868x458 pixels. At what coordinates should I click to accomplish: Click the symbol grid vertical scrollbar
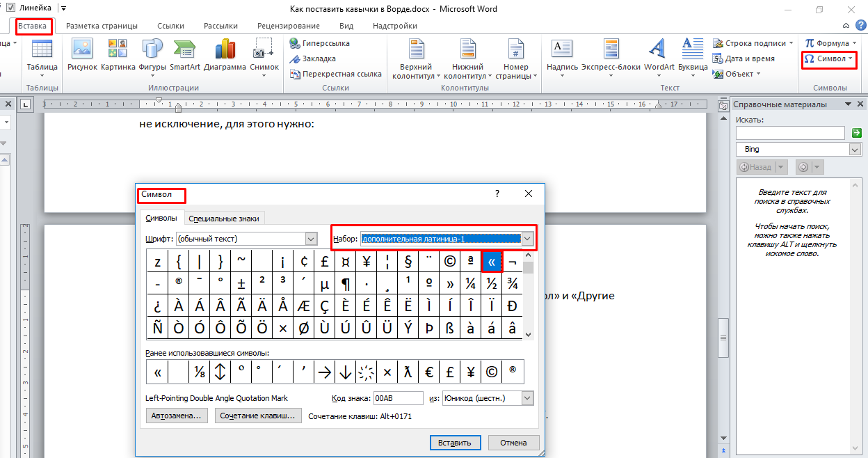(529, 295)
